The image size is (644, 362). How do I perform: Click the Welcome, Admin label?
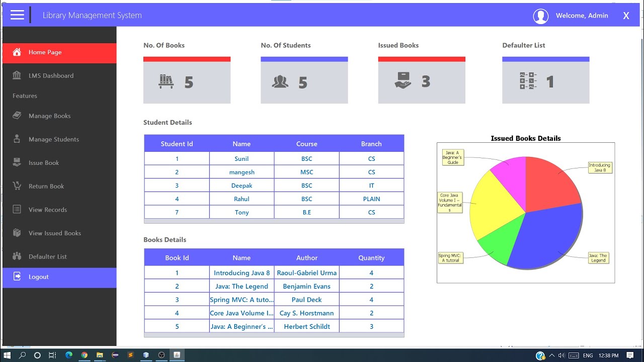pyautogui.click(x=582, y=16)
